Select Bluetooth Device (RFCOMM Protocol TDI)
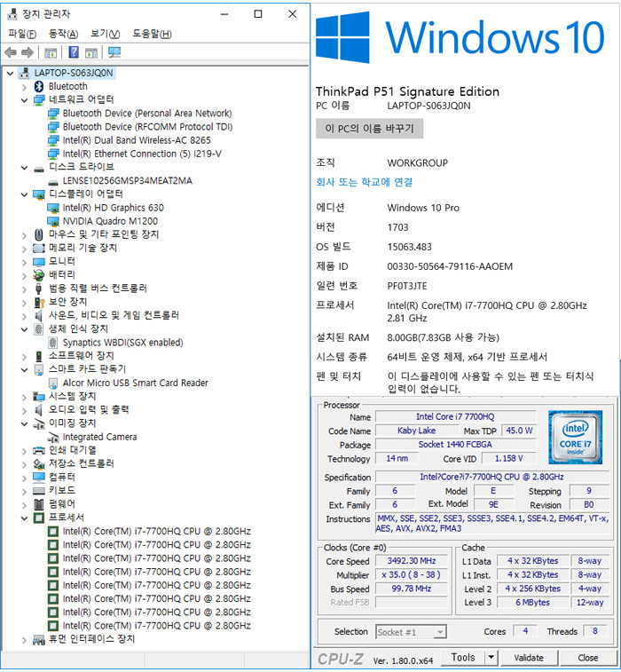The width and height of the screenshot is (621, 672). coord(147,127)
